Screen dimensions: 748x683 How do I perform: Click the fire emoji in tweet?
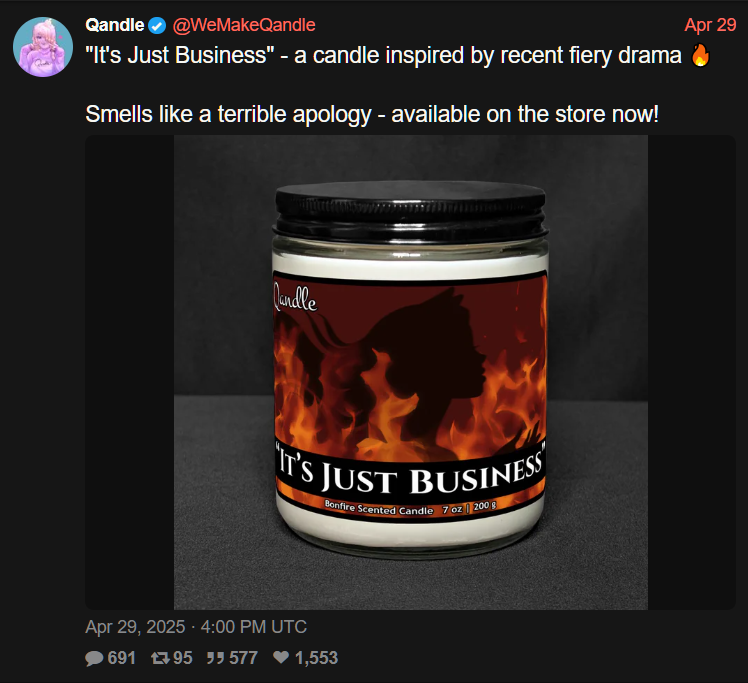(700, 55)
